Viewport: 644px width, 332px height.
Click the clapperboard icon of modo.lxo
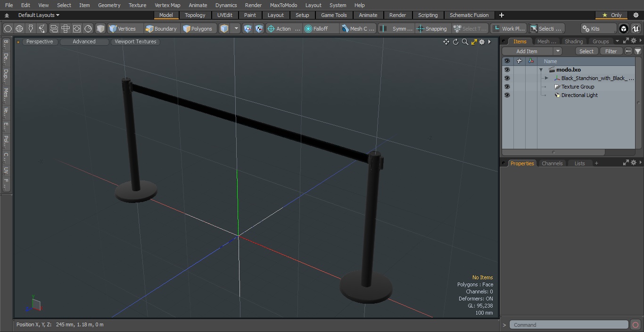point(552,70)
